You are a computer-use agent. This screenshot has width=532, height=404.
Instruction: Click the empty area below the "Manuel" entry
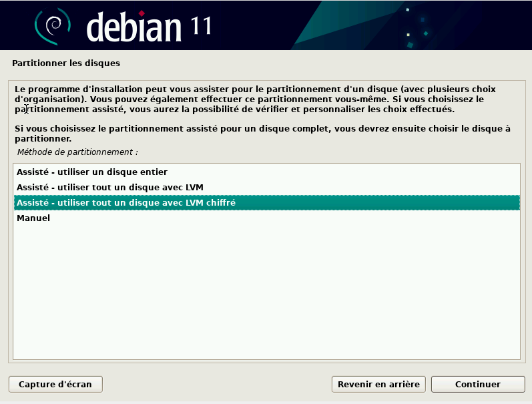pos(267,287)
